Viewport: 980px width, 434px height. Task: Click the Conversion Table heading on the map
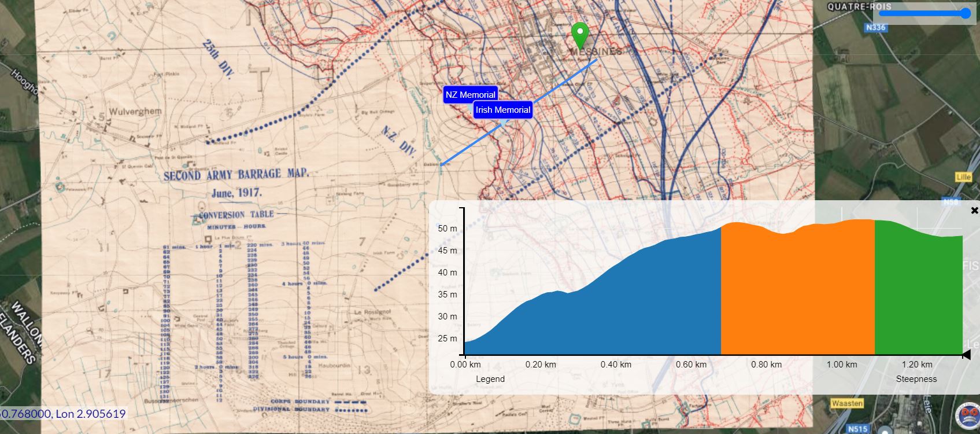[x=236, y=215]
